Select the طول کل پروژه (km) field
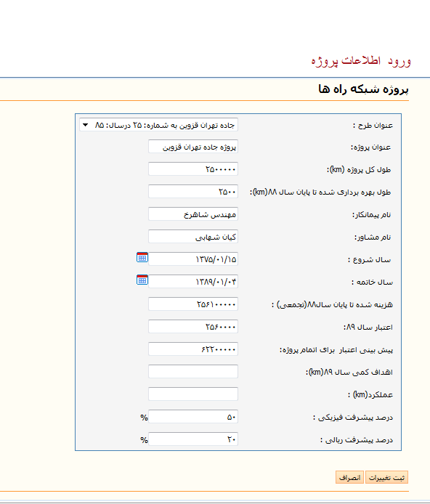This screenshot has height=504, width=430. point(193,169)
